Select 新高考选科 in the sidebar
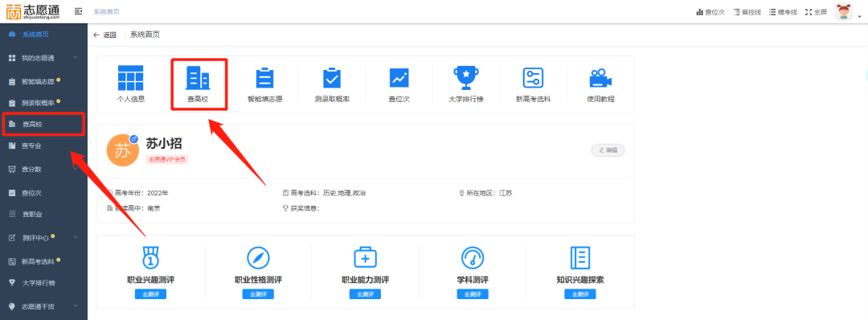Image resolution: width=868 pixels, height=320 pixels. click(x=43, y=261)
